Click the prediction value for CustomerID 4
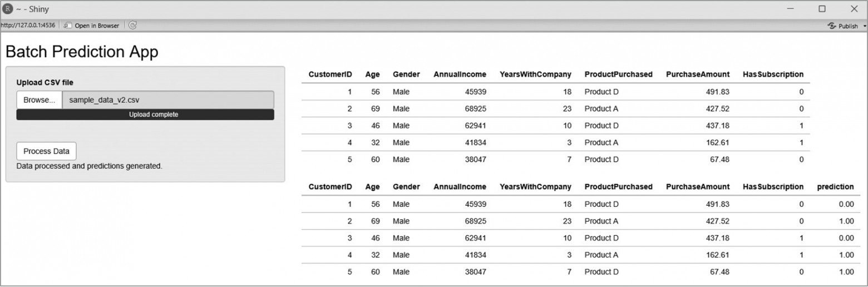The width and height of the screenshot is (868, 287). [x=846, y=255]
